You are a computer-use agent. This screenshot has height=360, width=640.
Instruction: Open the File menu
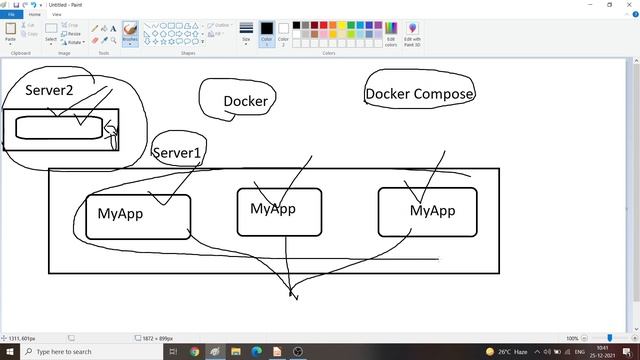11,14
